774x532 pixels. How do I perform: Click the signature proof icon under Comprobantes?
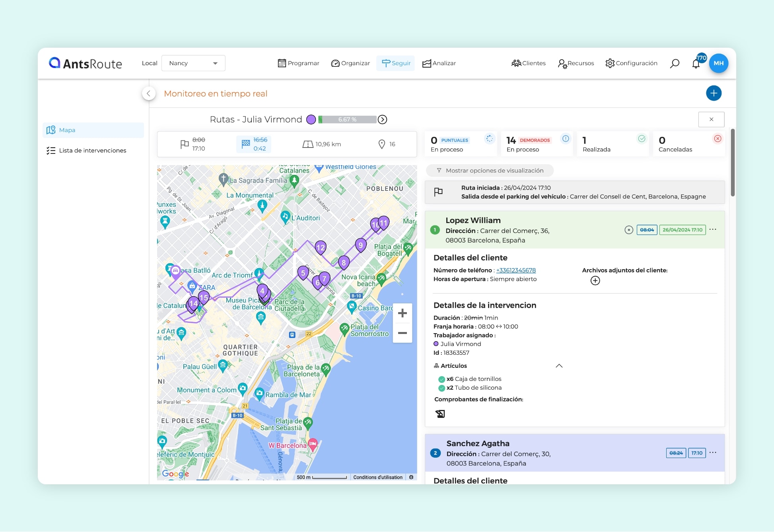coord(440,414)
